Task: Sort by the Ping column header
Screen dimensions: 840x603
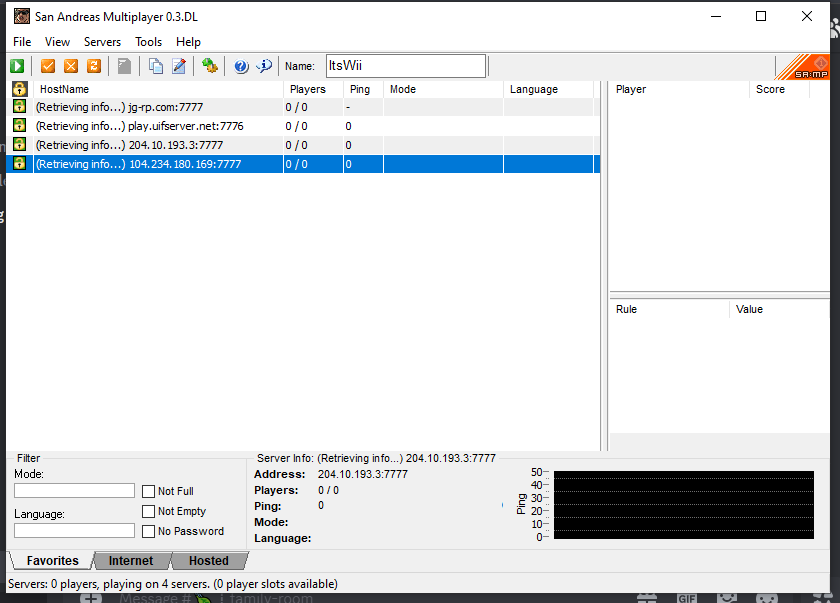Action: point(363,89)
